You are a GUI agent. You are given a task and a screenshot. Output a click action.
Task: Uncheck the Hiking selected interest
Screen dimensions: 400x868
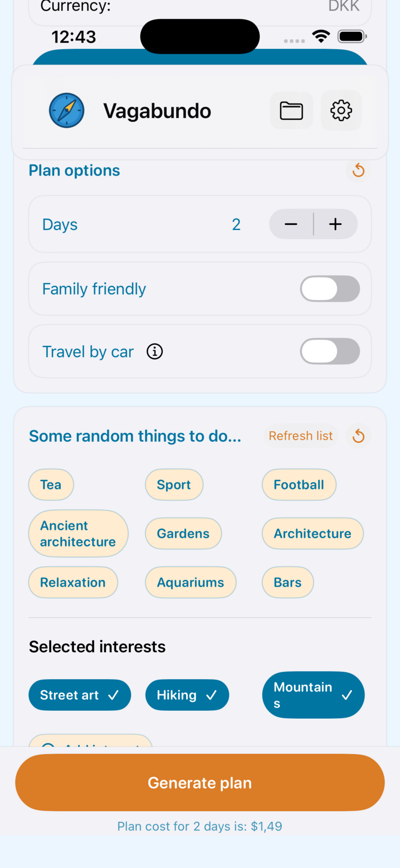[x=187, y=695]
